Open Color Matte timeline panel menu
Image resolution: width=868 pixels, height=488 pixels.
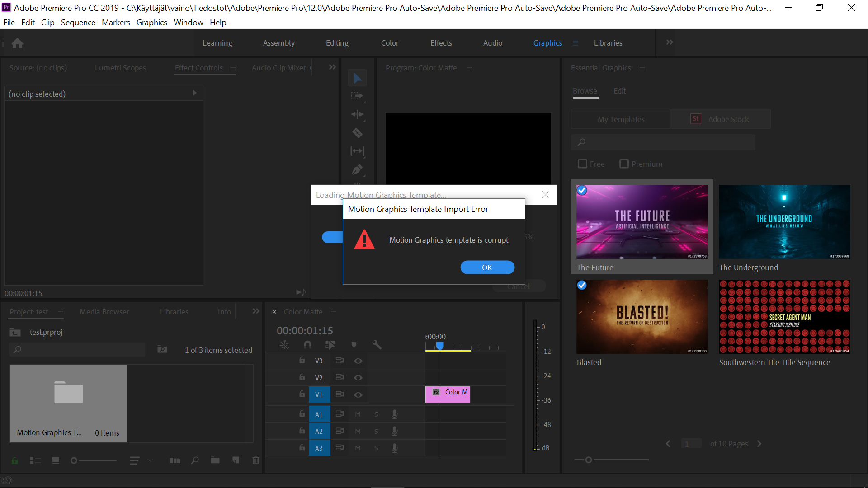tap(334, 312)
